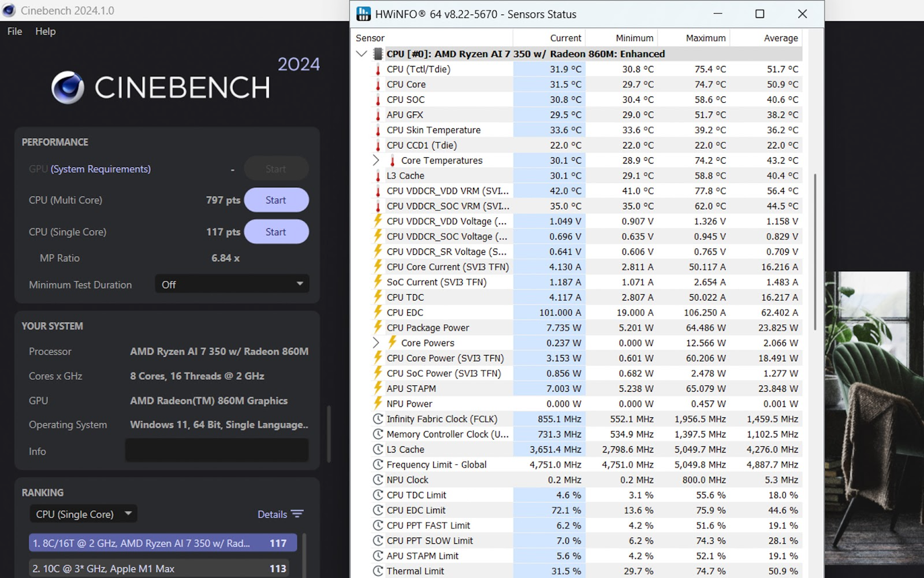Click the thermometer icon next to Core Temperatures
Viewport: 924px width, 578px height.
click(393, 161)
